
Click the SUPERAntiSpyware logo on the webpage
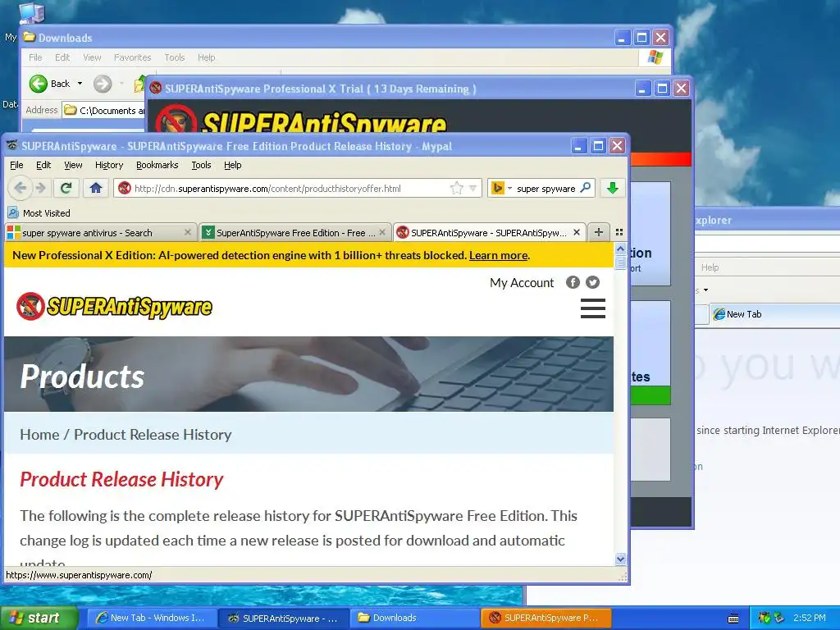[114, 307]
